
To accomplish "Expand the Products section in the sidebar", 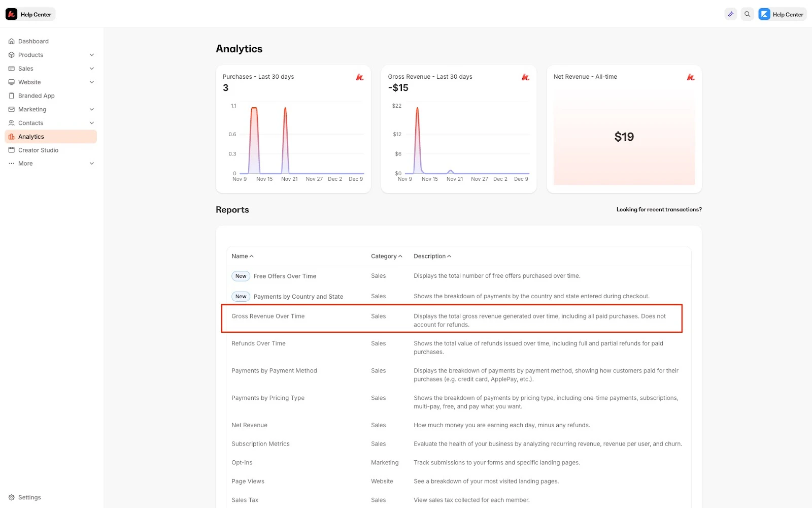I will tap(91, 54).
